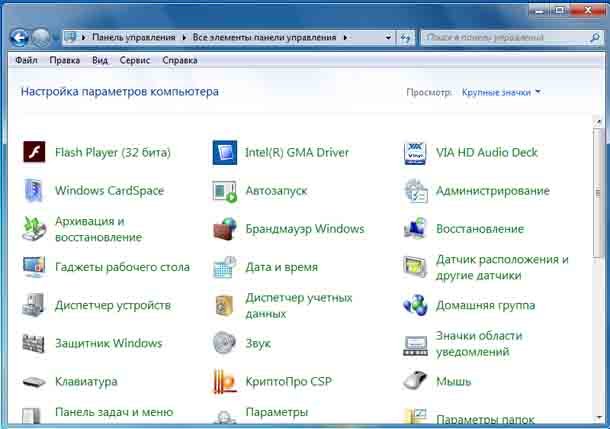Open the Клавиатура icon
Viewport: 610px width, 429px height.
(34, 382)
